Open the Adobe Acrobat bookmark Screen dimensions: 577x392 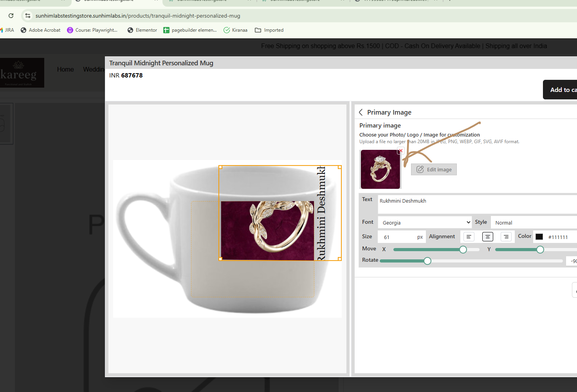coord(41,30)
